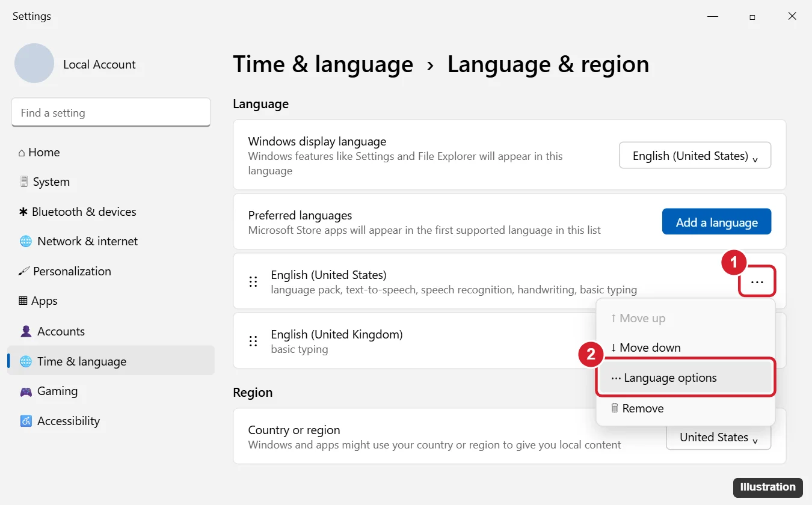Focus the Find a setting search box
The width and height of the screenshot is (812, 505).
[x=111, y=112]
